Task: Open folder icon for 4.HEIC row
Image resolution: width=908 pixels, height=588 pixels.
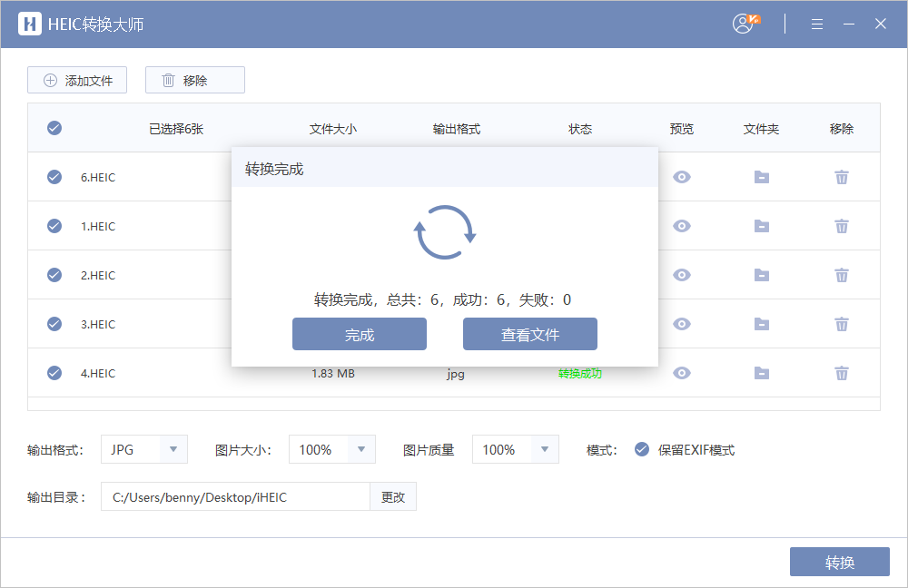Action: click(x=762, y=373)
